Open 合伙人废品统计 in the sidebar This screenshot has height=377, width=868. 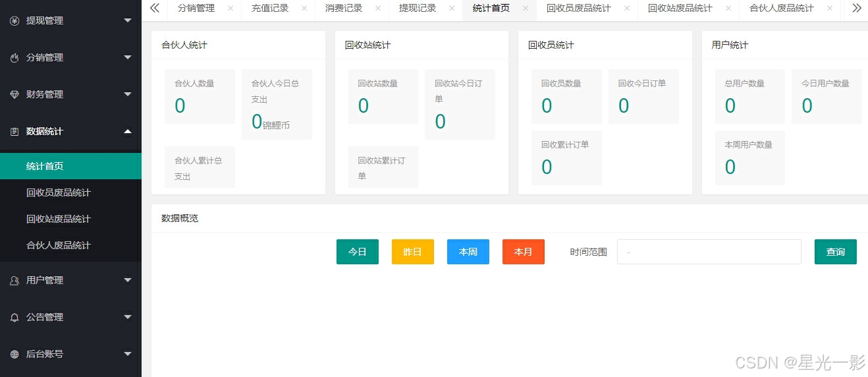[70, 245]
